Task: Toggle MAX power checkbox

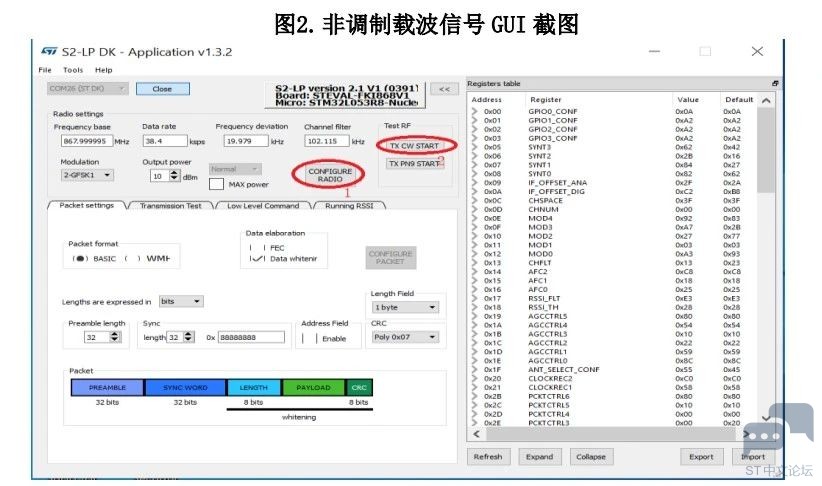Action: pyautogui.click(x=217, y=184)
